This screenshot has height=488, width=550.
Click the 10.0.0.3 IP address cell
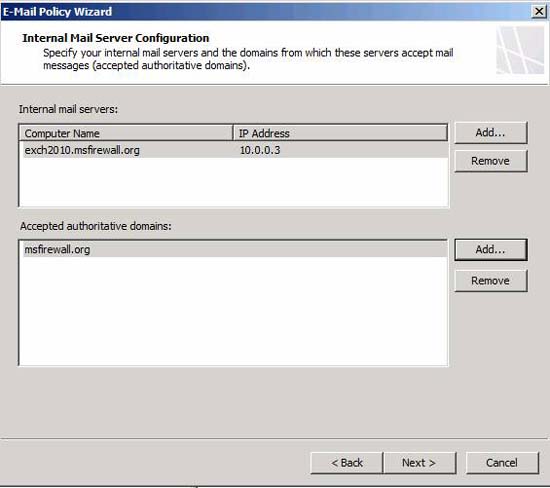260,150
